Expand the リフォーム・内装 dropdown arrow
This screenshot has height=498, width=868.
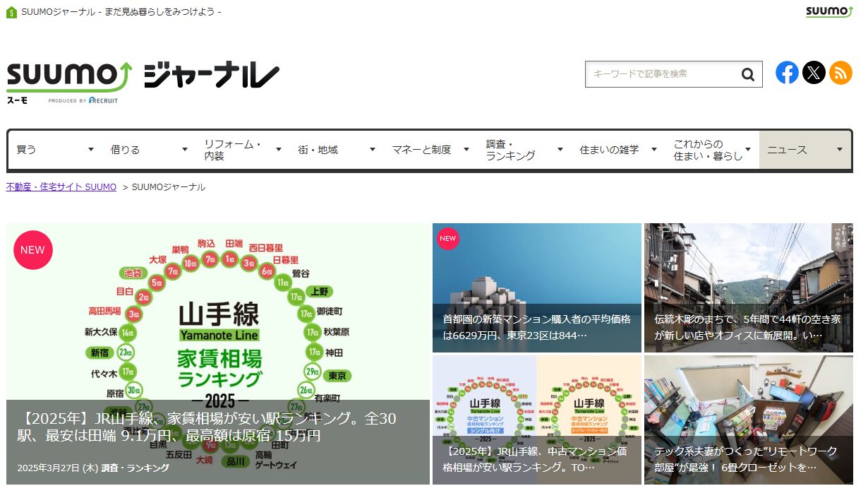pos(278,150)
